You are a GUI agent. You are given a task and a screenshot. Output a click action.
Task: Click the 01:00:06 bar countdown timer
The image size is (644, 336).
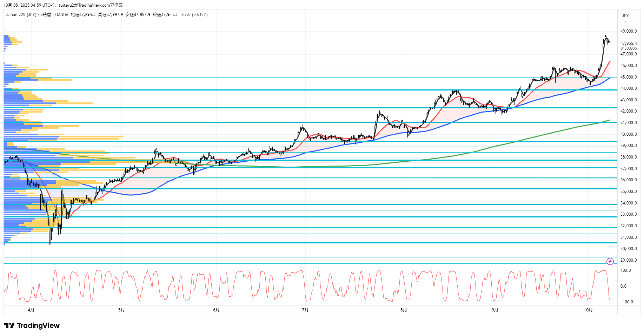click(x=628, y=48)
